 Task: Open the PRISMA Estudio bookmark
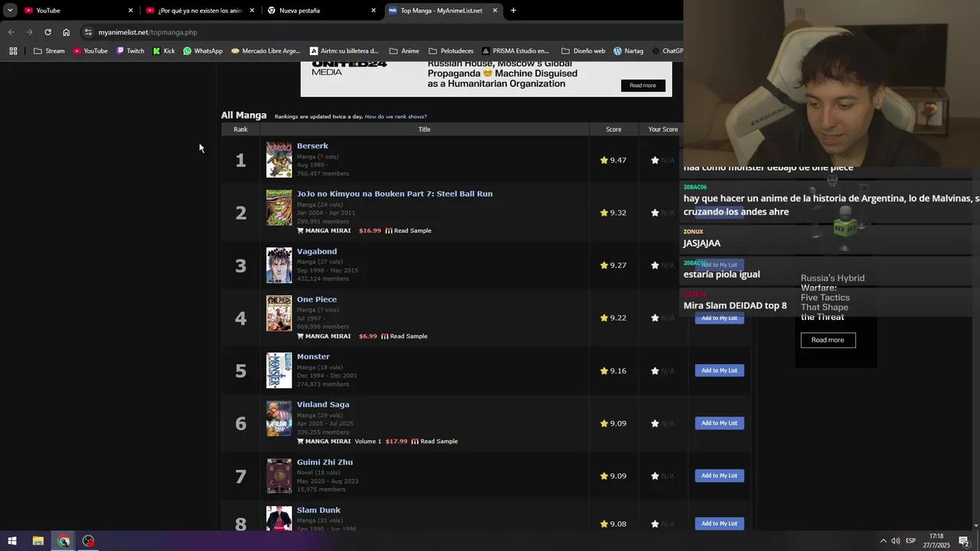515,51
